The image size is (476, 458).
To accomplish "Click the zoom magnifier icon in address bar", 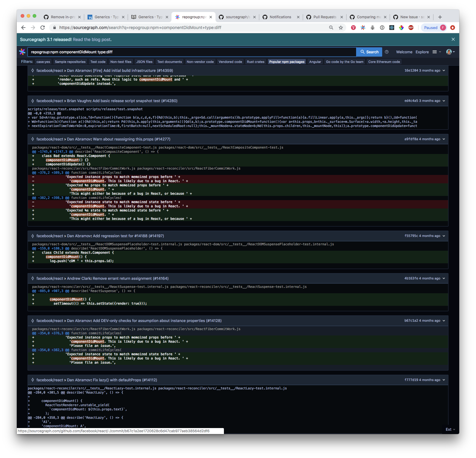I will 331,28.
